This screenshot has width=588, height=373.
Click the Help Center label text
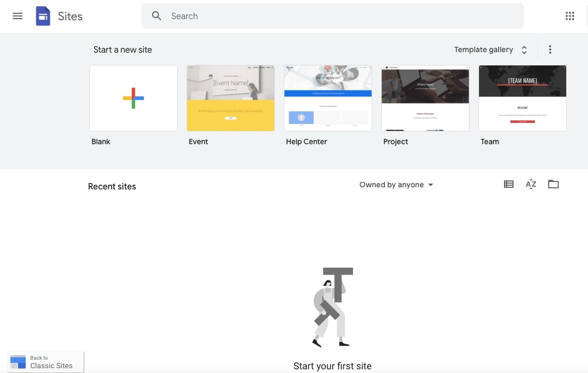pyautogui.click(x=306, y=142)
